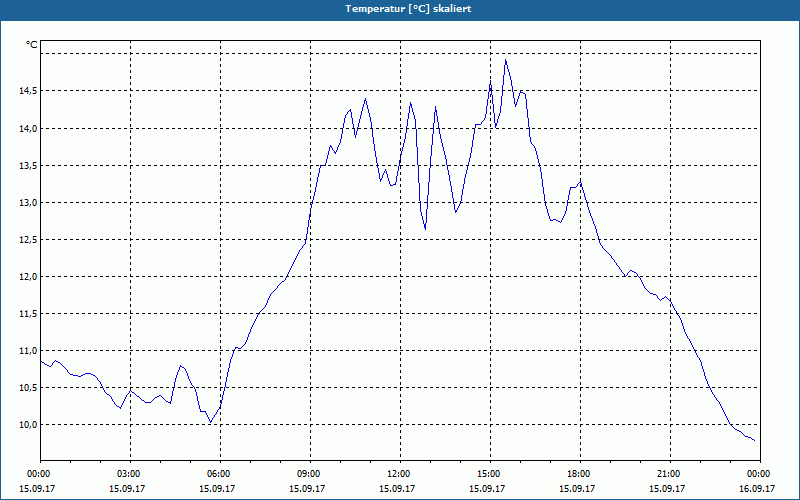
Task: Select the '14,0' y-axis label
Action: [x=29, y=129]
